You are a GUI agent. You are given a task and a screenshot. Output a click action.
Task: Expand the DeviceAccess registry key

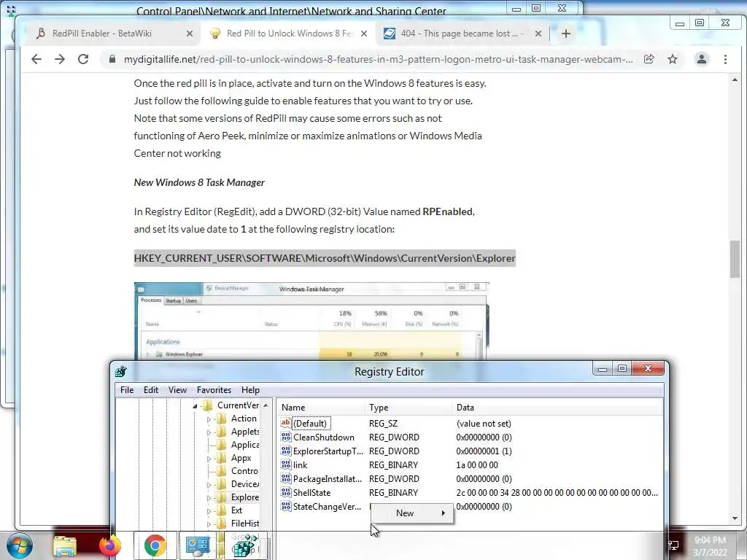point(209,485)
